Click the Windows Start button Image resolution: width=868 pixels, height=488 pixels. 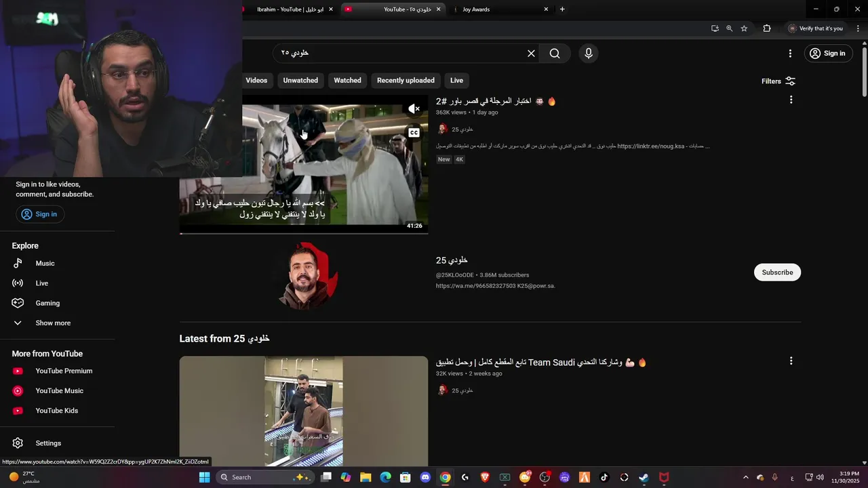(x=204, y=477)
